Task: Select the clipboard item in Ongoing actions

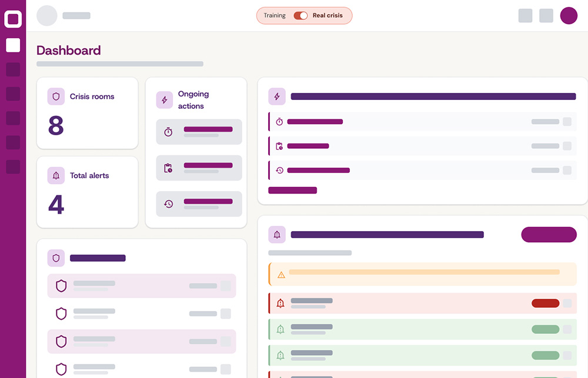Action: (199, 168)
